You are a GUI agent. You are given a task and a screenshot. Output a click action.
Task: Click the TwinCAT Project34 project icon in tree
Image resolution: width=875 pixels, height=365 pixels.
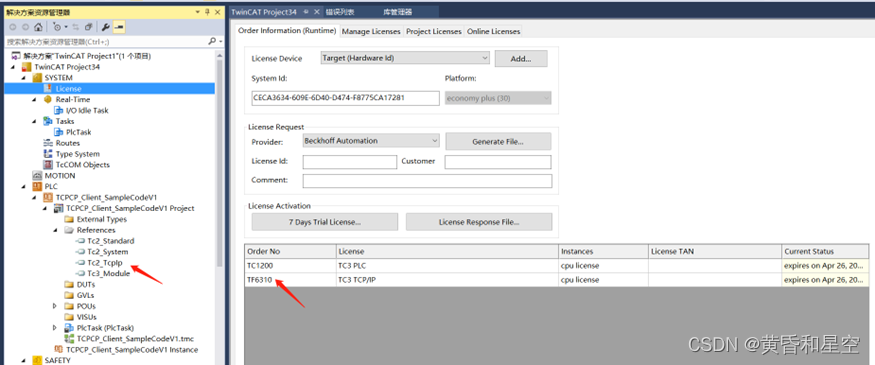pos(27,67)
